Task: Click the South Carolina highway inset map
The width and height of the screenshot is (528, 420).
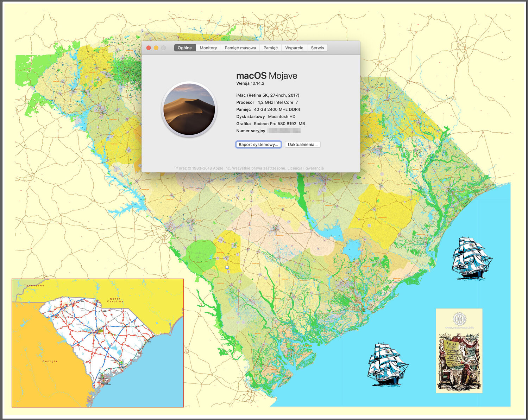Action: (x=98, y=343)
